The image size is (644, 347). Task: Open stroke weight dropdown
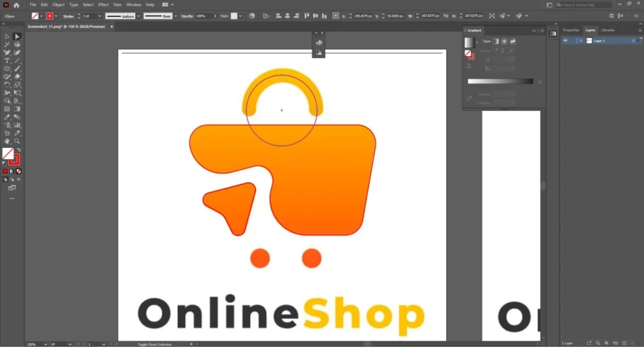coord(99,16)
